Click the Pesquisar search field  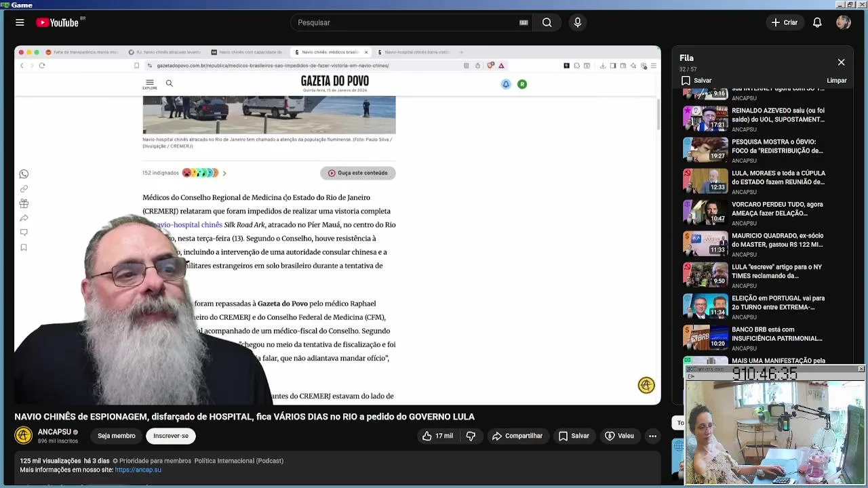click(x=406, y=22)
